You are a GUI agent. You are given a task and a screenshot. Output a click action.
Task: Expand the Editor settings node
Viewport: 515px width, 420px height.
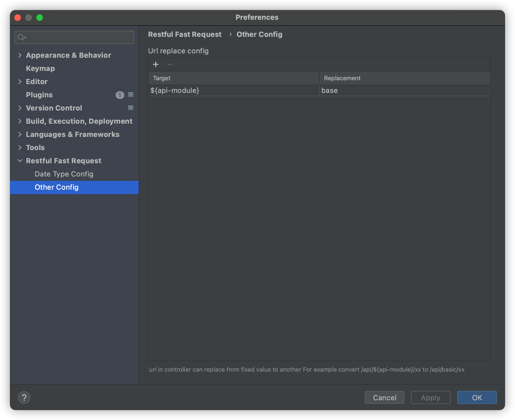20,82
